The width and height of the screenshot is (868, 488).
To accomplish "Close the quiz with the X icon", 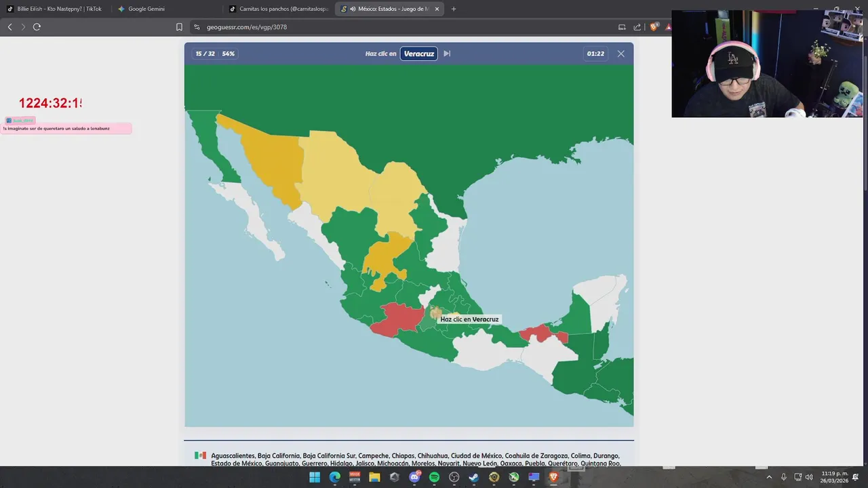I will tap(620, 54).
